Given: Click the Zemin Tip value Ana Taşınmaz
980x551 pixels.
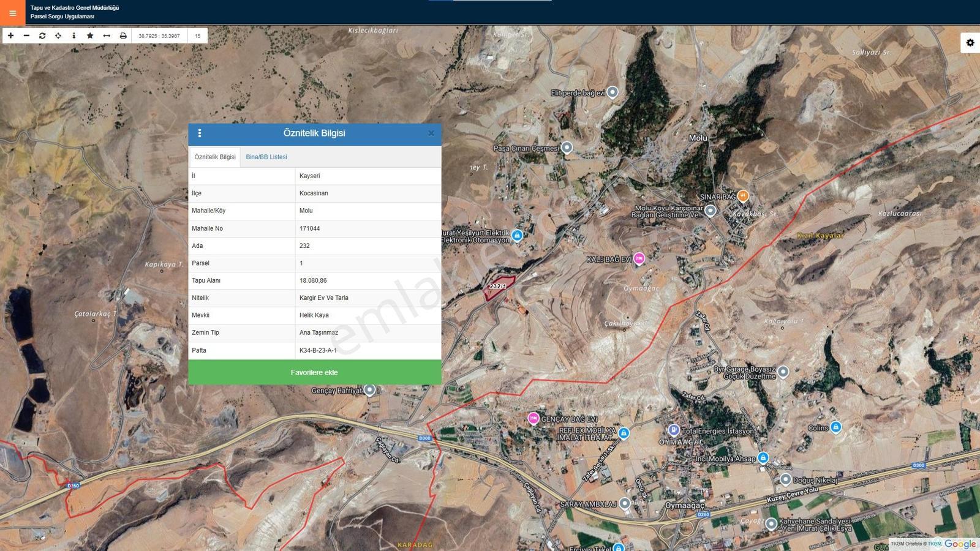Looking at the screenshot, I should click(x=368, y=332).
